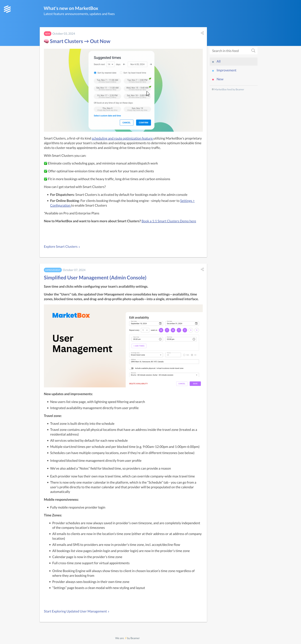Screen dimensions: 301x644
Task: Share the Smart Clusters post
Action: (x=202, y=33)
